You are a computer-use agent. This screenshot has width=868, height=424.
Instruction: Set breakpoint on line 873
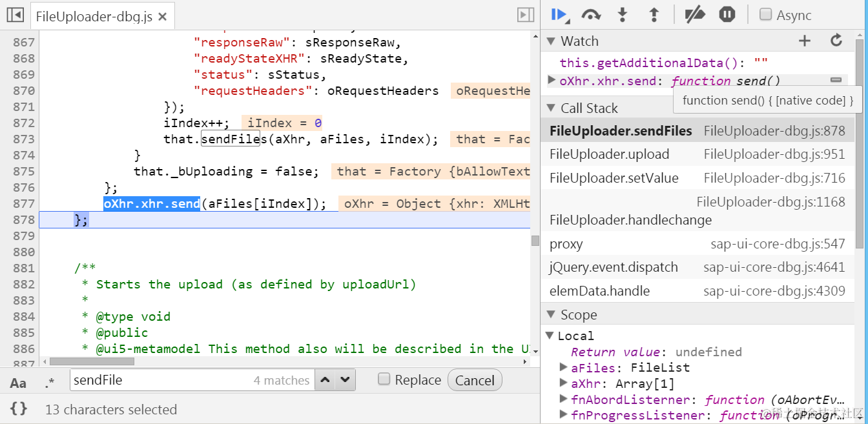24,139
